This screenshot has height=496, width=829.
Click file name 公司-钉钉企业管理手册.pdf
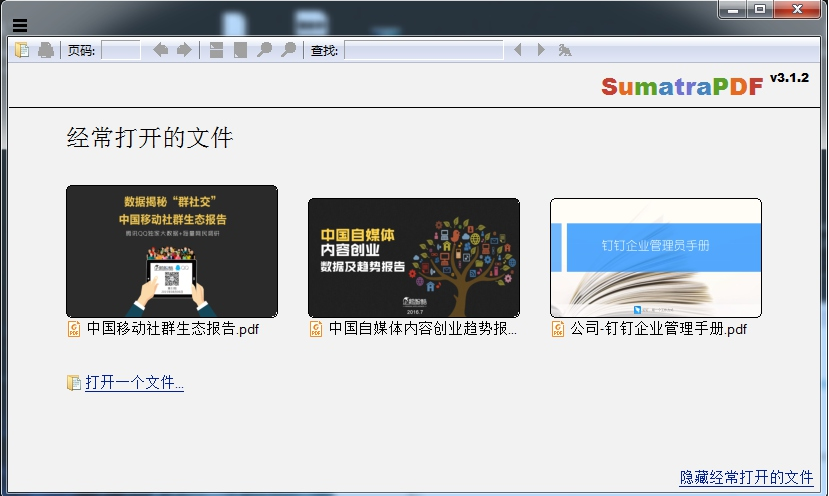(659, 329)
